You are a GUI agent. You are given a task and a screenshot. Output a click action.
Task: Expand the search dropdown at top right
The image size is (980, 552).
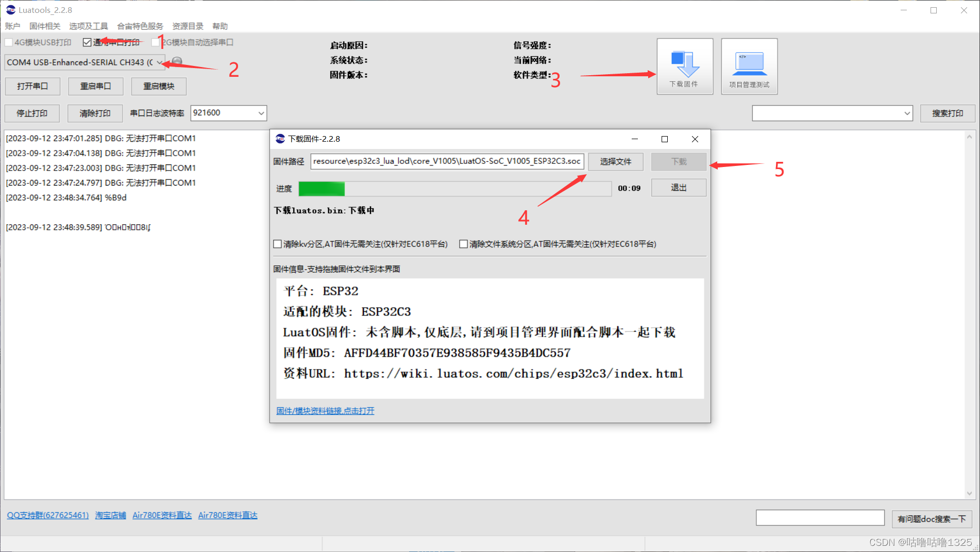click(x=907, y=113)
